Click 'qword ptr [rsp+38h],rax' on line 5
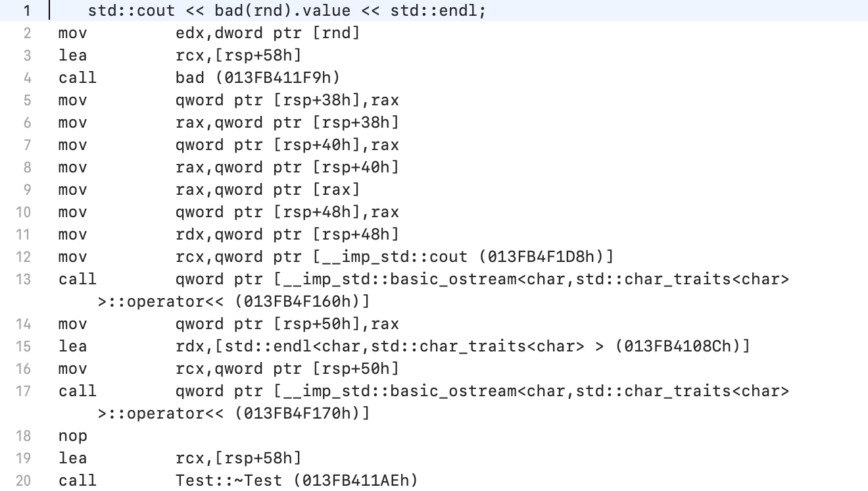 287,100
